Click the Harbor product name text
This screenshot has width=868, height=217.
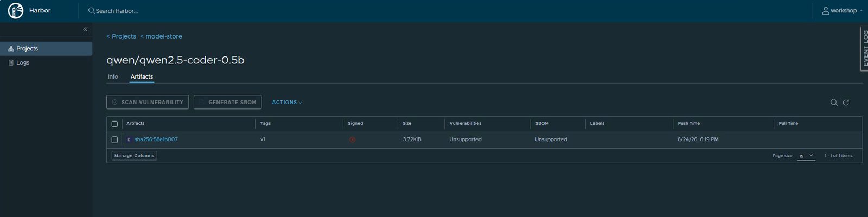pyautogui.click(x=40, y=11)
